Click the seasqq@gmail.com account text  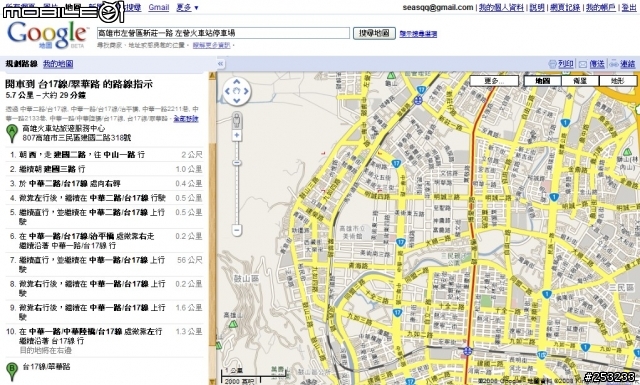pyautogui.click(x=438, y=7)
